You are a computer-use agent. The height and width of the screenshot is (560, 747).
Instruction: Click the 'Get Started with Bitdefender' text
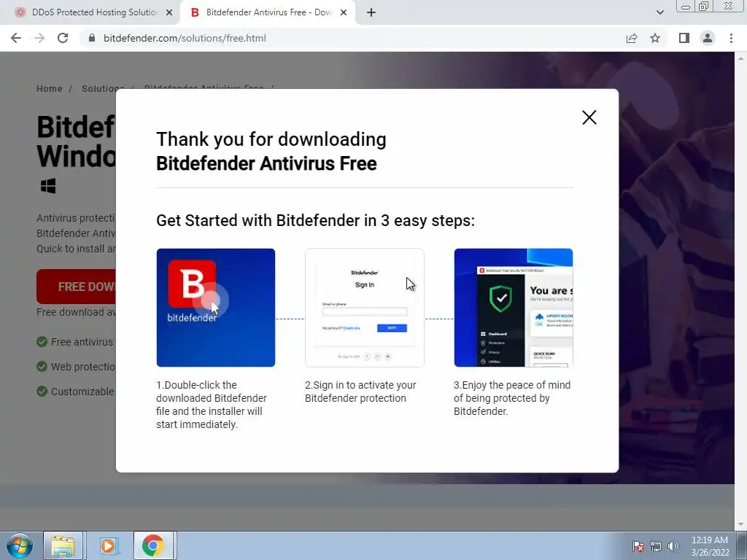(315, 220)
